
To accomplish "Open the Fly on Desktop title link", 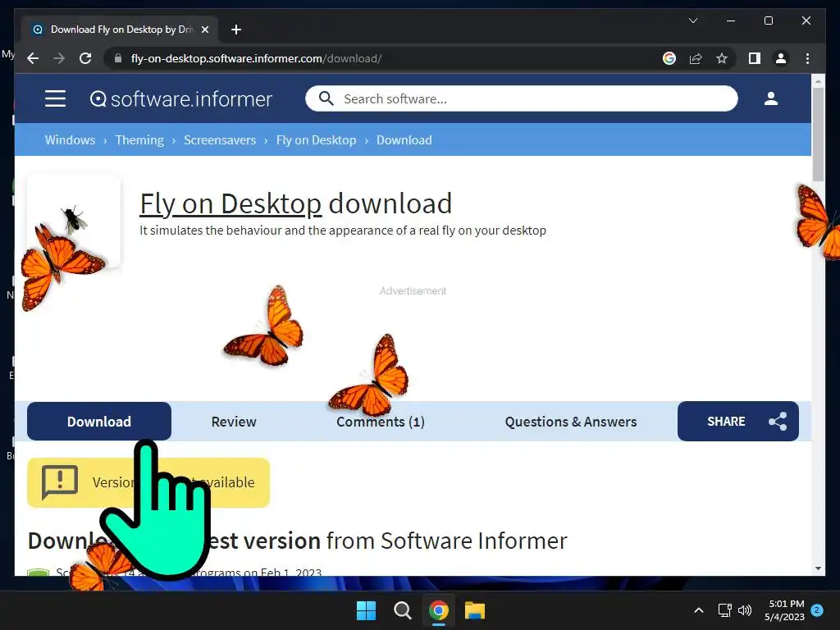I will coord(231,203).
